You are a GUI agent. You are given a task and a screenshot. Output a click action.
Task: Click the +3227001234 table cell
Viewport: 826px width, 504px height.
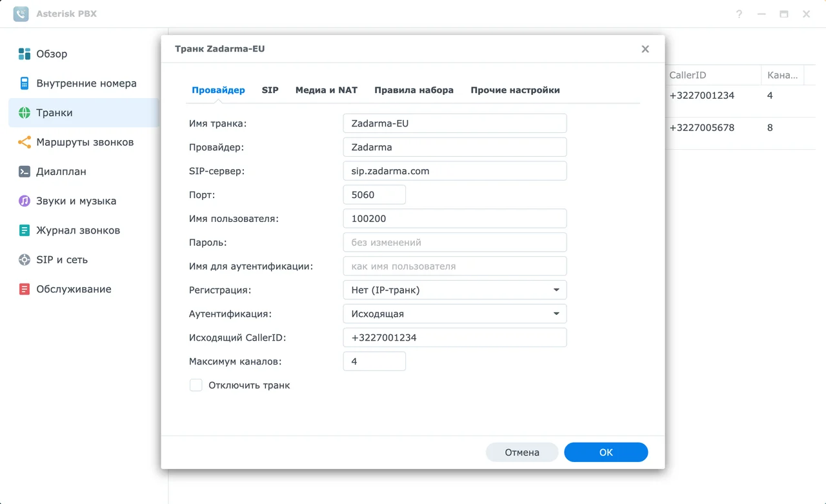tap(701, 96)
